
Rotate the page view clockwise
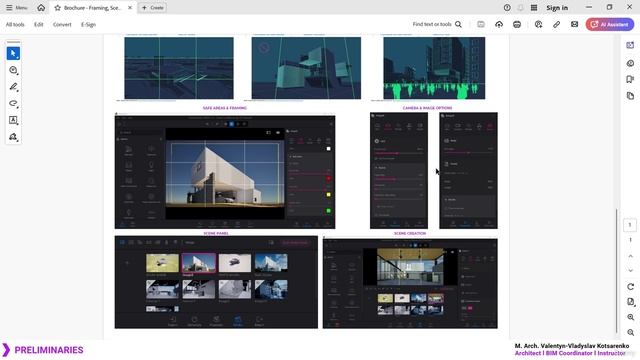[x=630, y=287]
